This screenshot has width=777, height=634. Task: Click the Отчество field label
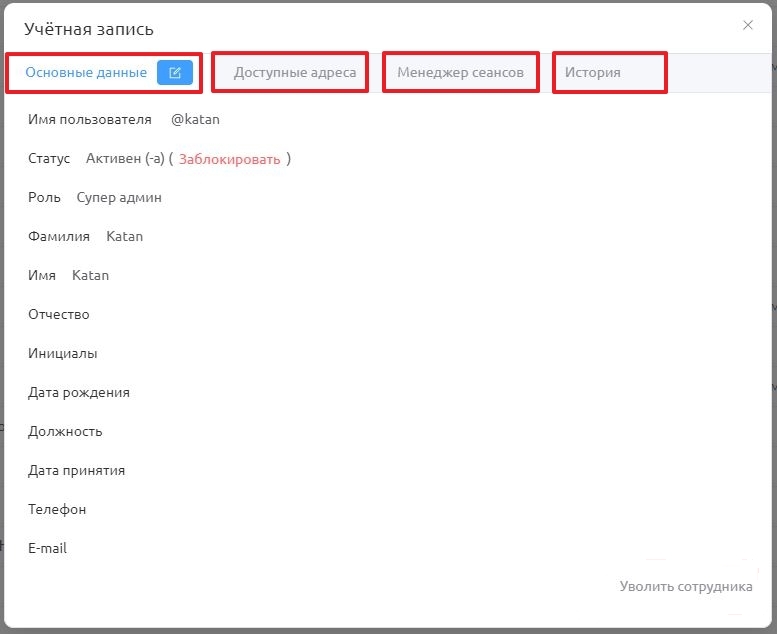[58, 314]
